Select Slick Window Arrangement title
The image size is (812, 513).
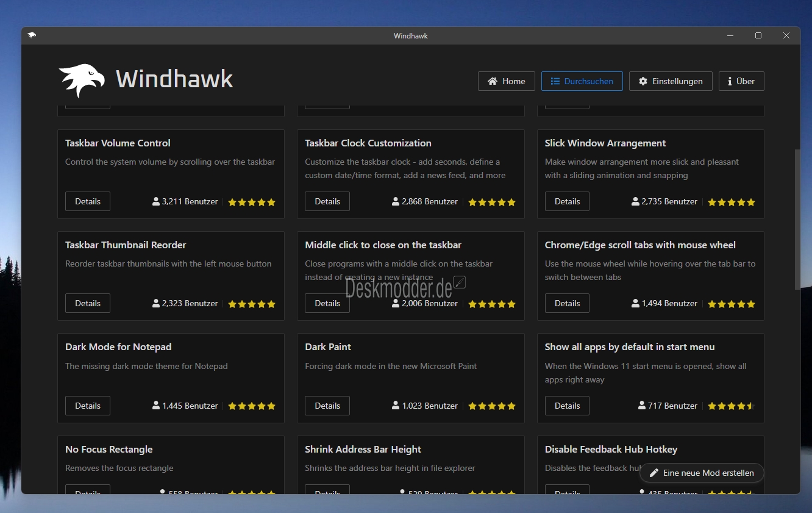point(605,143)
